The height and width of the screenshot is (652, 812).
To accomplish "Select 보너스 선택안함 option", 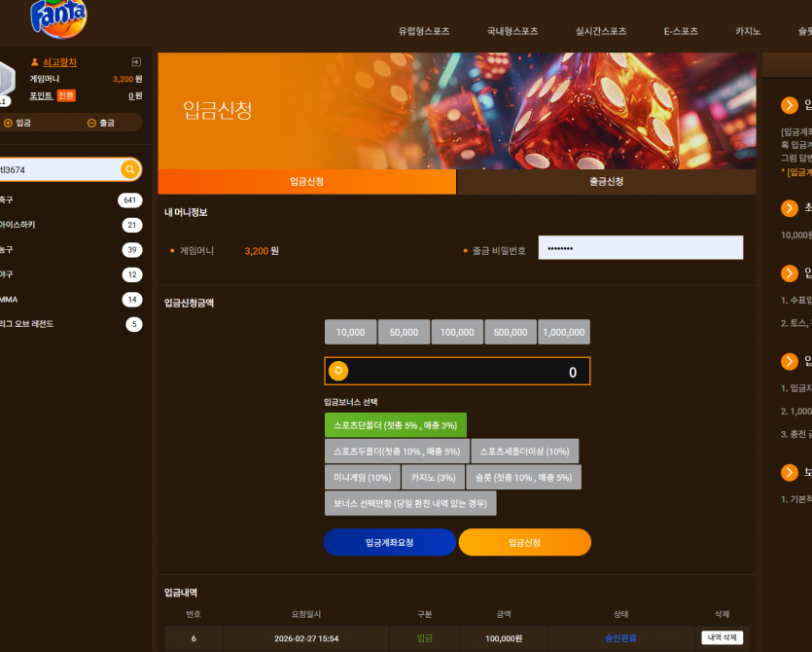I will point(410,503).
